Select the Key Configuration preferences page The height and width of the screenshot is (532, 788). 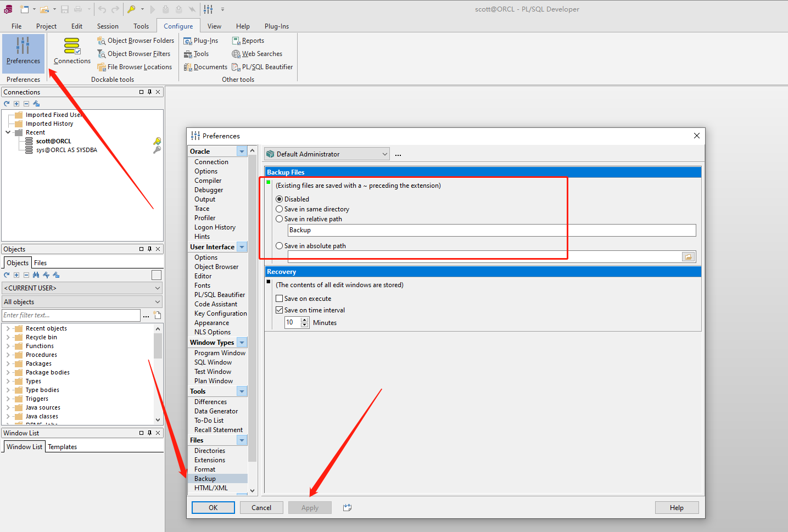coord(221,313)
